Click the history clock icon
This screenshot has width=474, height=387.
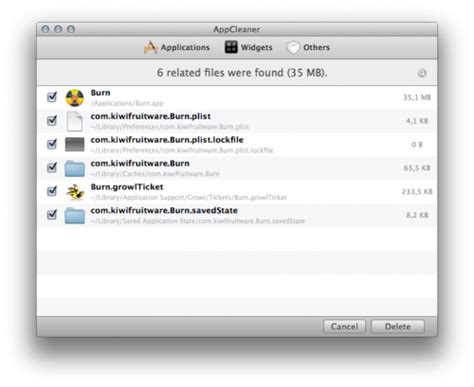(x=422, y=73)
